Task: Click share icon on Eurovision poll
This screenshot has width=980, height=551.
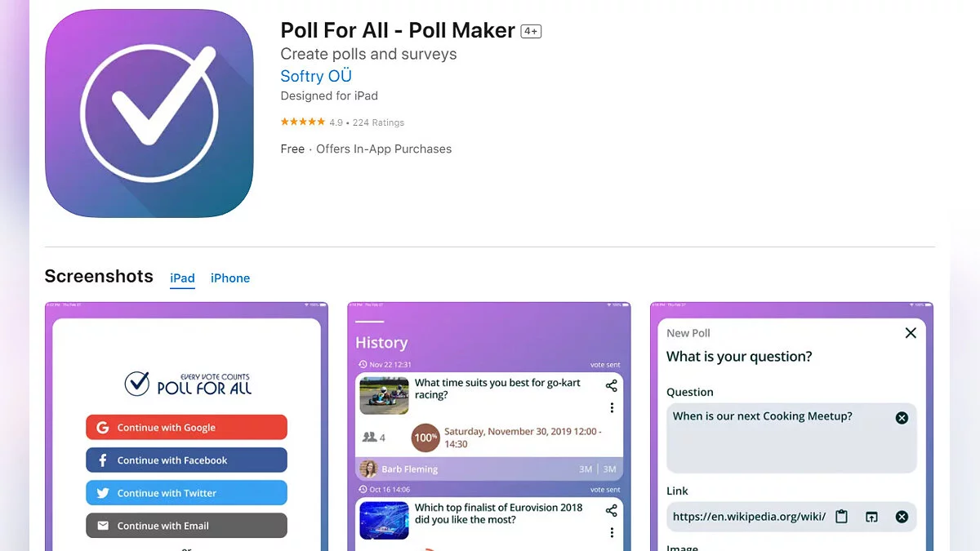Action: click(611, 511)
